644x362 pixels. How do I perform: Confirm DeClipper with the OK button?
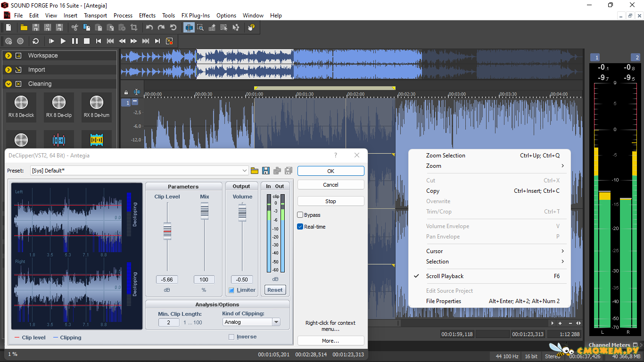click(x=330, y=171)
